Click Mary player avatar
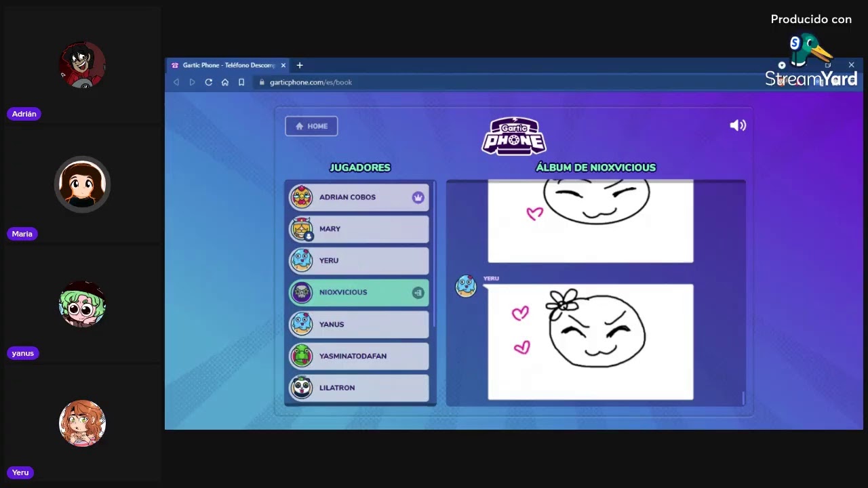Image resolution: width=868 pixels, height=488 pixels. click(302, 229)
